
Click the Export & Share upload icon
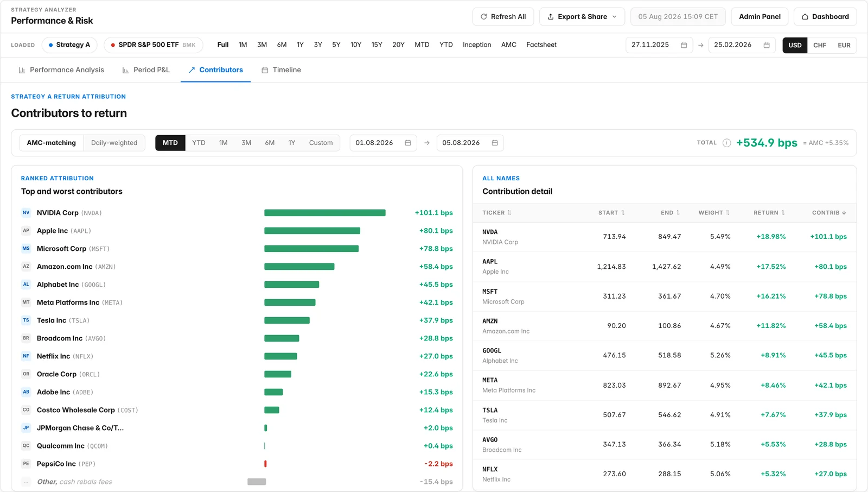click(551, 17)
